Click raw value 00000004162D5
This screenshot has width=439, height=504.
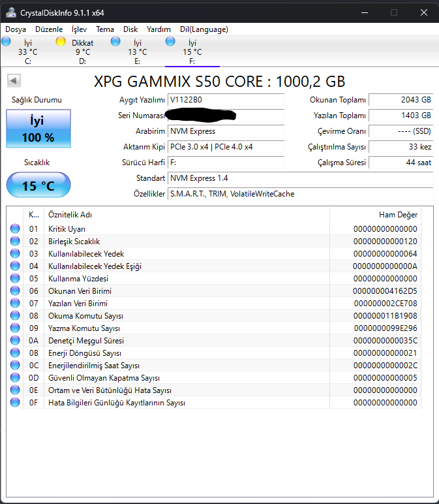tap(385, 291)
